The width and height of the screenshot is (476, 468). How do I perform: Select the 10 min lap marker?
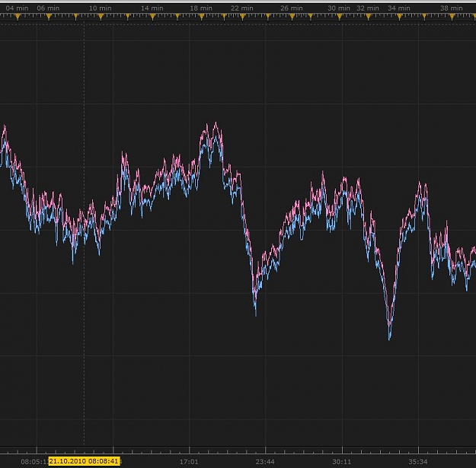tap(101, 17)
